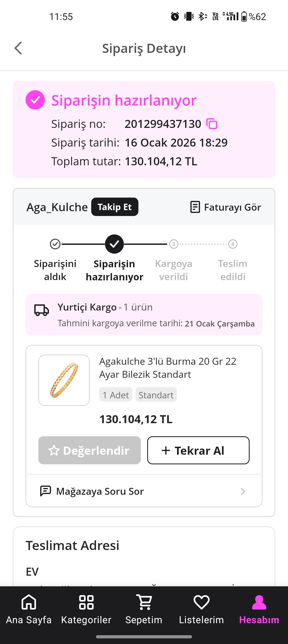This screenshot has height=644, width=288.
Task: Open the Agakulche Burma Bilezik product title
Action: click(168, 368)
